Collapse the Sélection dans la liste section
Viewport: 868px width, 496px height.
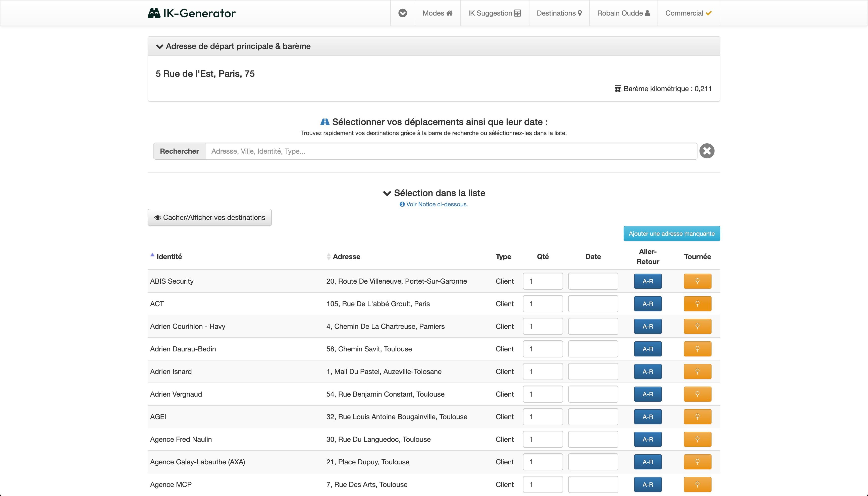(x=387, y=193)
